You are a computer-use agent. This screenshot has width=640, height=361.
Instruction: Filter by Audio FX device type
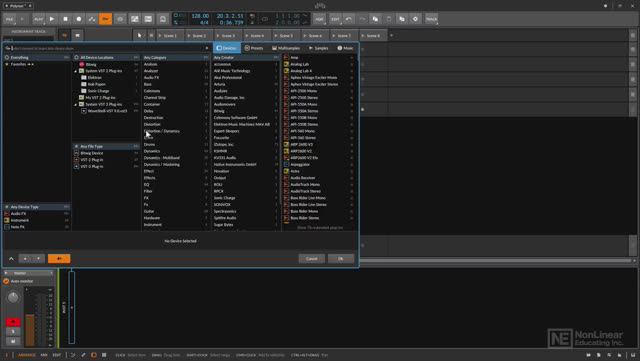pos(37,214)
